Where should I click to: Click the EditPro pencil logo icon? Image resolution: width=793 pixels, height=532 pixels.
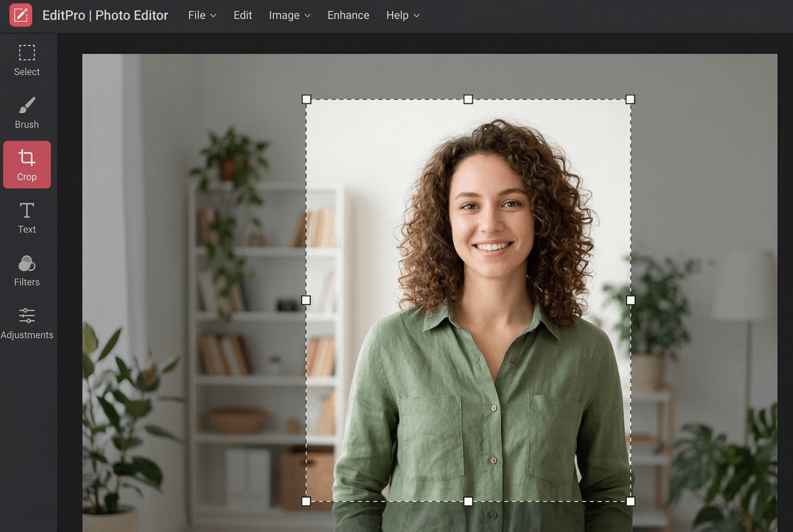pyautogui.click(x=21, y=15)
